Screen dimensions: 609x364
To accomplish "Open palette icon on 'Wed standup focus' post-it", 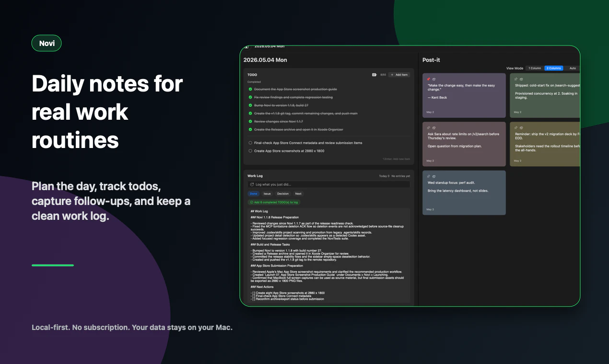I will pyautogui.click(x=433, y=176).
